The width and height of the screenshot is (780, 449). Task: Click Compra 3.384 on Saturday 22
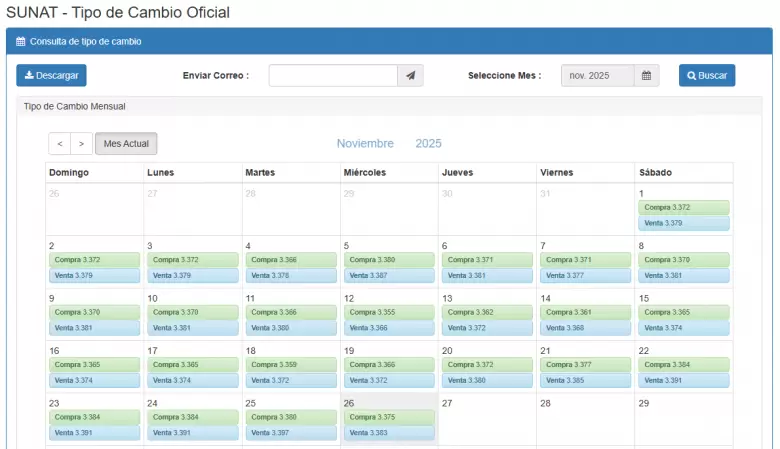(x=684, y=365)
